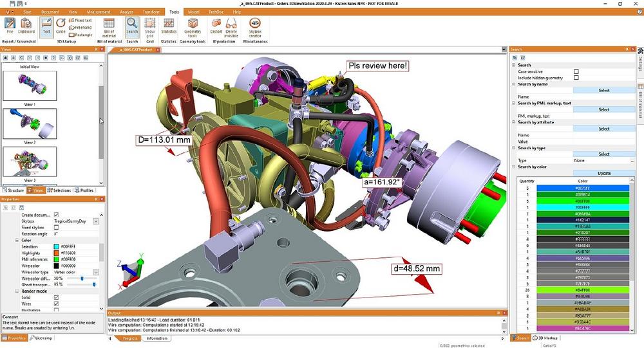Viewport: 644px width, 348px height.
Task: Toggle the Solid render mode checkbox
Action: coord(56,298)
